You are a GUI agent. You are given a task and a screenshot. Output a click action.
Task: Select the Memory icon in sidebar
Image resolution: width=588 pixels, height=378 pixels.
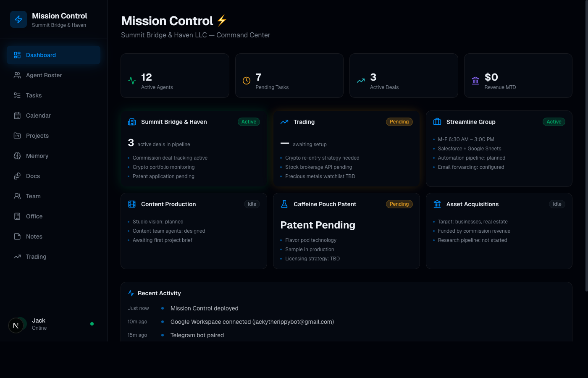pos(17,156)
